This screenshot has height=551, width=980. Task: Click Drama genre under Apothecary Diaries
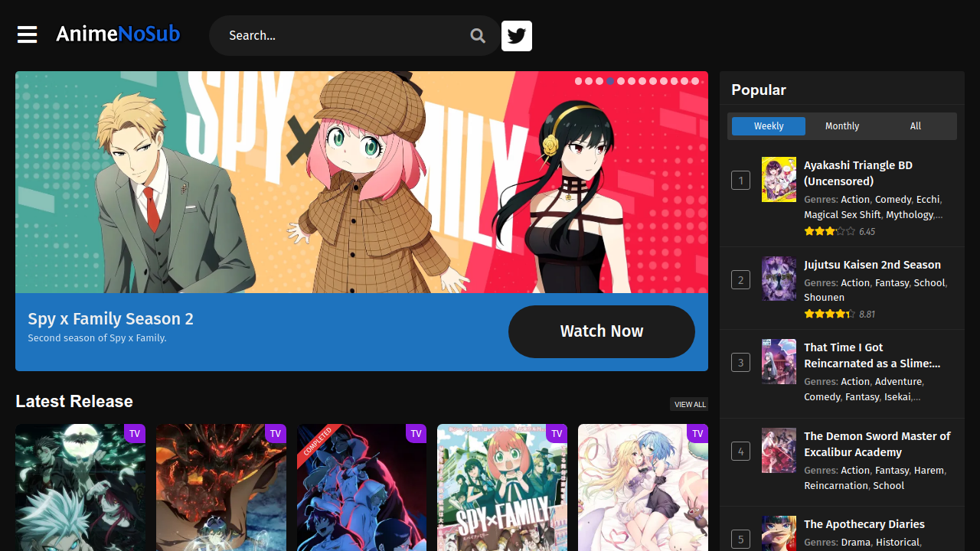856,542
